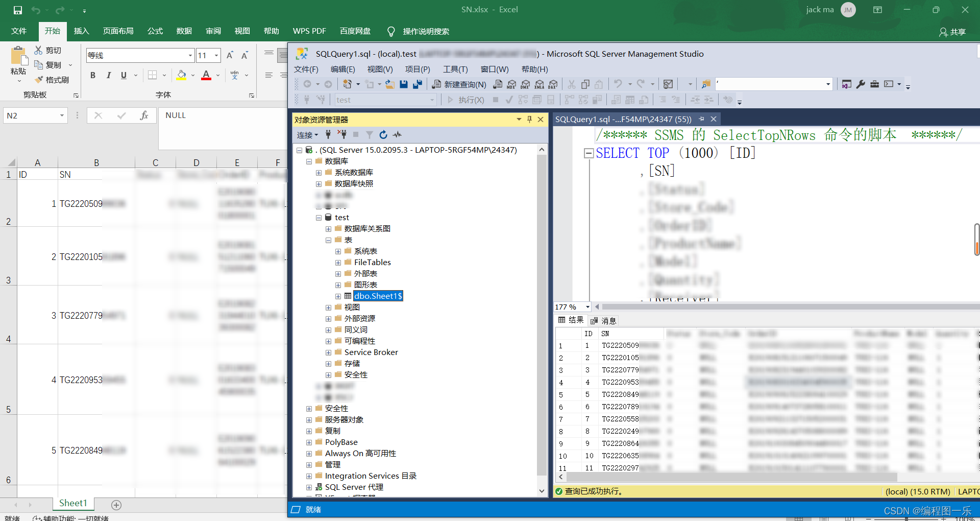Viewport: 980px width, 521px height.
Task: Click the SSMS Save All icon
Action: tap(418, 84)
